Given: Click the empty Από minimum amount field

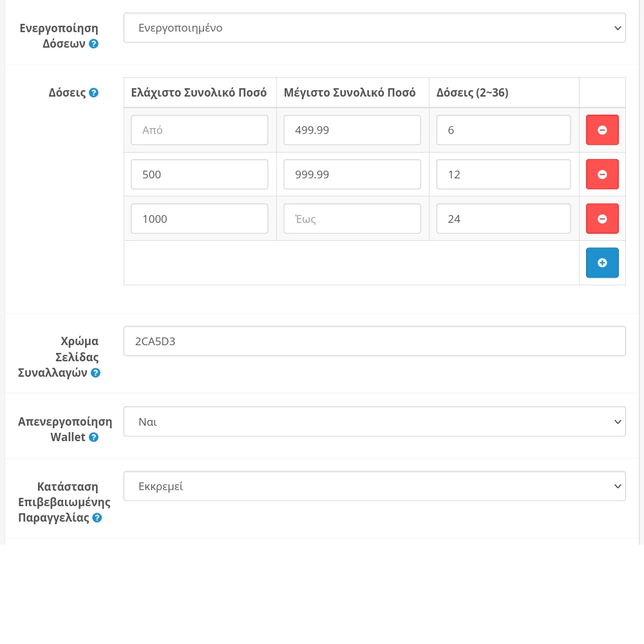Looking at the screenshot, I should point(200,130).
